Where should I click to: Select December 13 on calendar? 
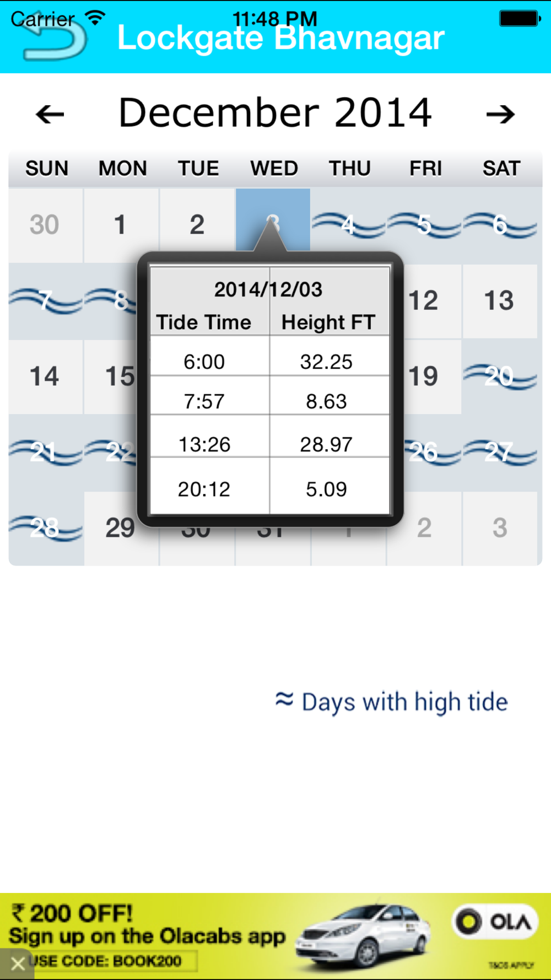[x=500, y=301]
